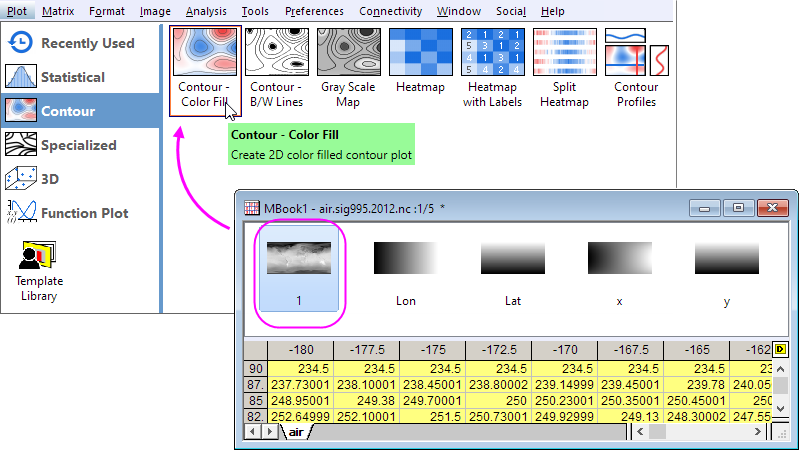Screen dimensions: 800x451
Task: Click cell with value 239.78
Action: click(696, 385)
